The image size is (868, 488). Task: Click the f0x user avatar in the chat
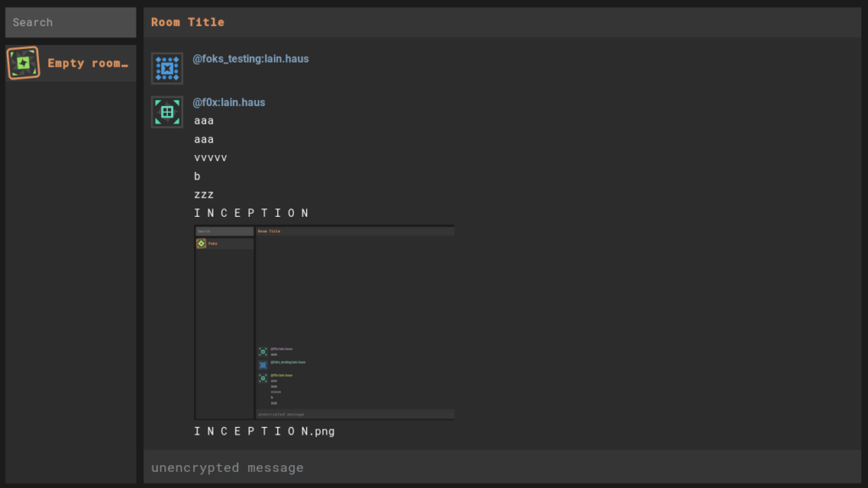(167, 112)
